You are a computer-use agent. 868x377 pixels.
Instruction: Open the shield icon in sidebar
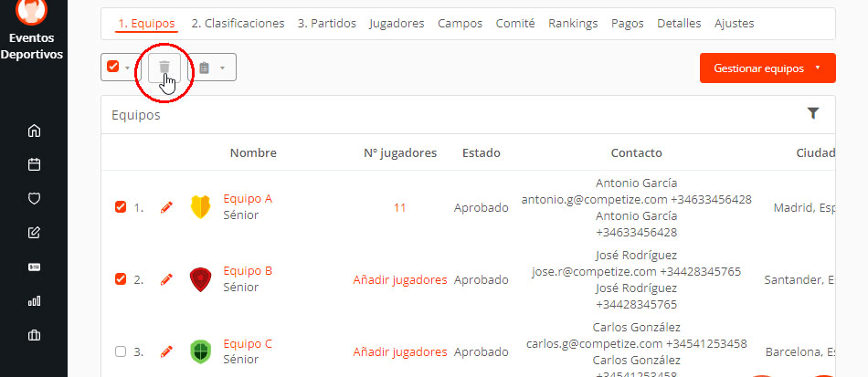tap(35, 199)
